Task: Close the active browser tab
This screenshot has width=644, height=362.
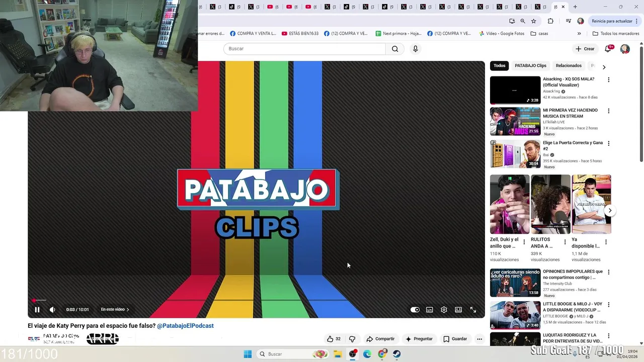Action: coord(563,7)
